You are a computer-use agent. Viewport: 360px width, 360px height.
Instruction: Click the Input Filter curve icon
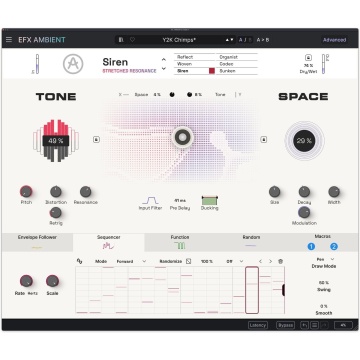coord(150,200)
